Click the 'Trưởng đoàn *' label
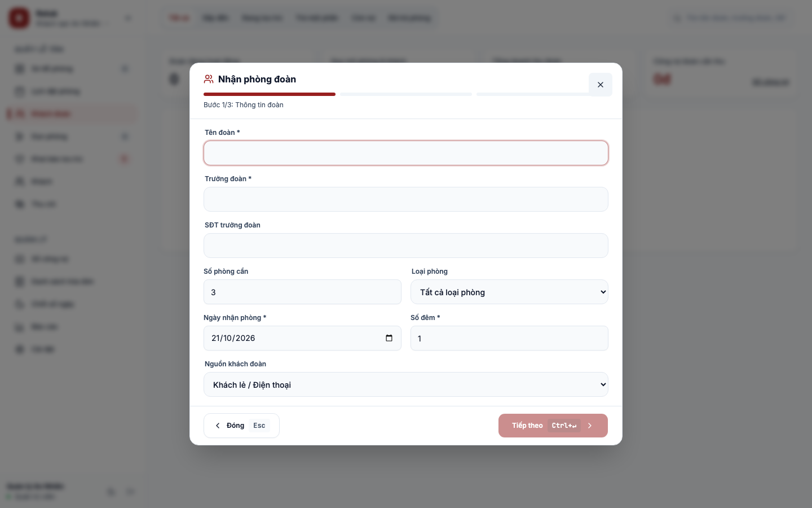 228,179
